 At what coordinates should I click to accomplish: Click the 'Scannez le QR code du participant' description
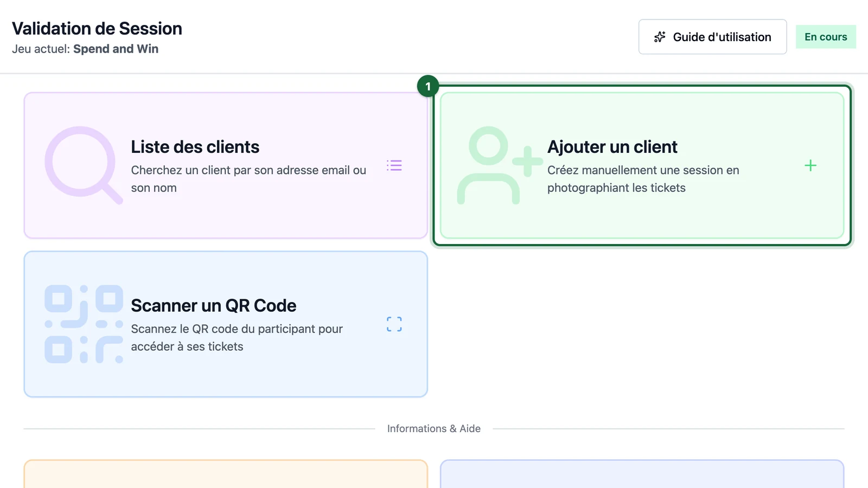pyautogui.click(x=237, y=338)
